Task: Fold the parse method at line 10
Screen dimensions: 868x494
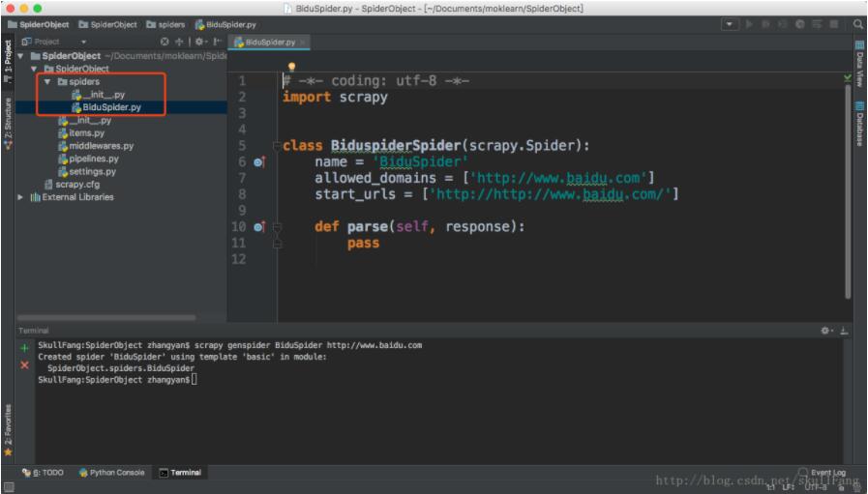Action: (x=277, y=227)
